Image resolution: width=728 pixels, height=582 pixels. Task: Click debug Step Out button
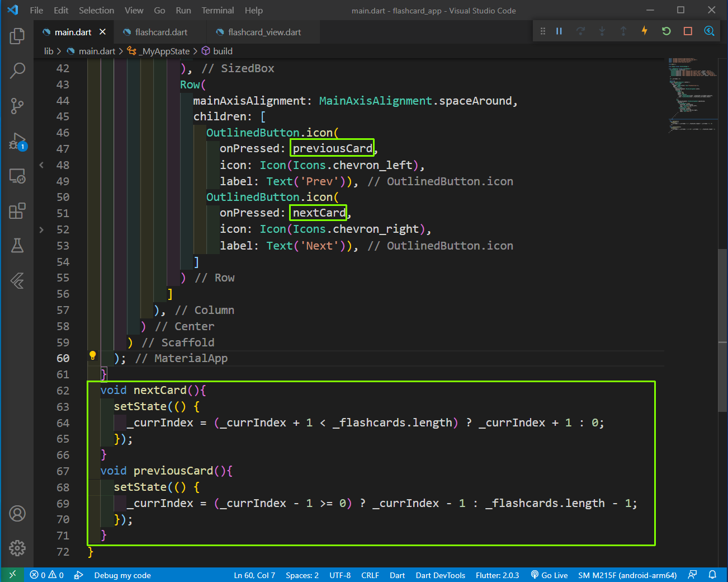(x=623, y=31)
